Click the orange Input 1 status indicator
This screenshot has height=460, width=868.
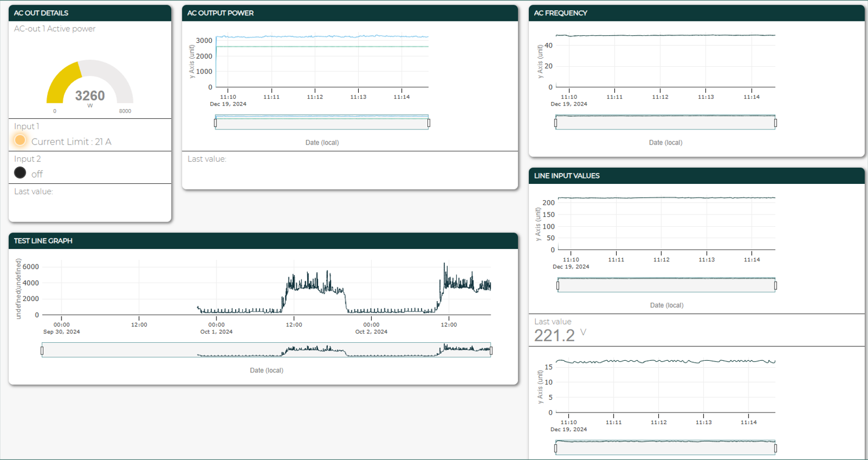(20, 140)
